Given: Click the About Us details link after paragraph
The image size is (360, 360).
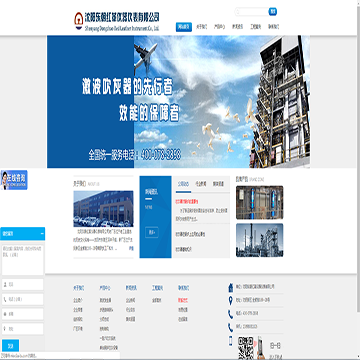Looking at the screenshot, I should [131, 248].
